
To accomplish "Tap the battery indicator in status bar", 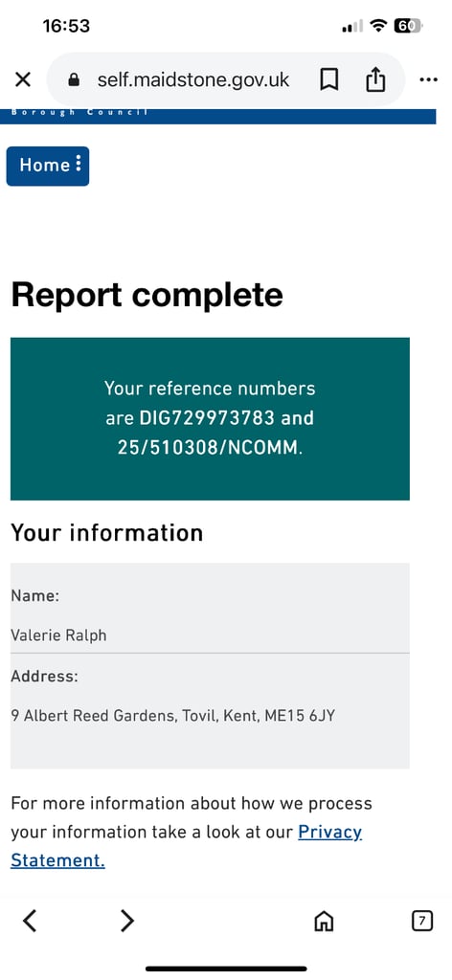I will pos(409,26).
